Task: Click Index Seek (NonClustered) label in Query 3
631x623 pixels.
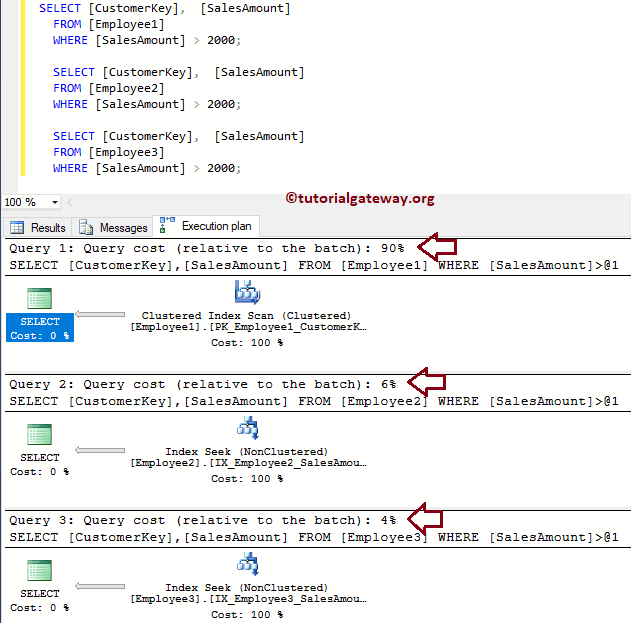Action: pos(247,588)
